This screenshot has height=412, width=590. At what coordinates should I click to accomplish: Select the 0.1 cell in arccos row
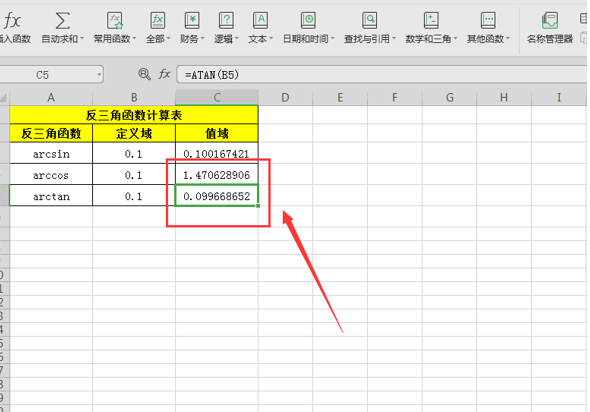tap(134, 175)
